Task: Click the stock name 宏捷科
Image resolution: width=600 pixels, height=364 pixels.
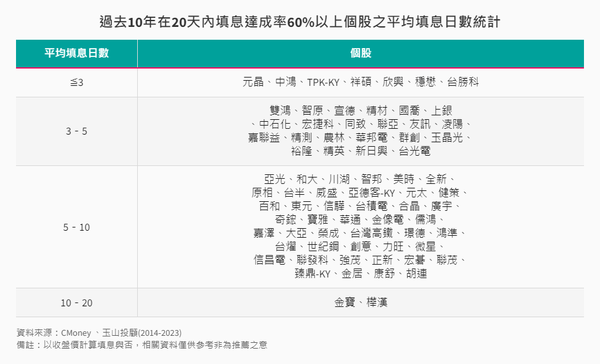Action: tap(317, 124)
